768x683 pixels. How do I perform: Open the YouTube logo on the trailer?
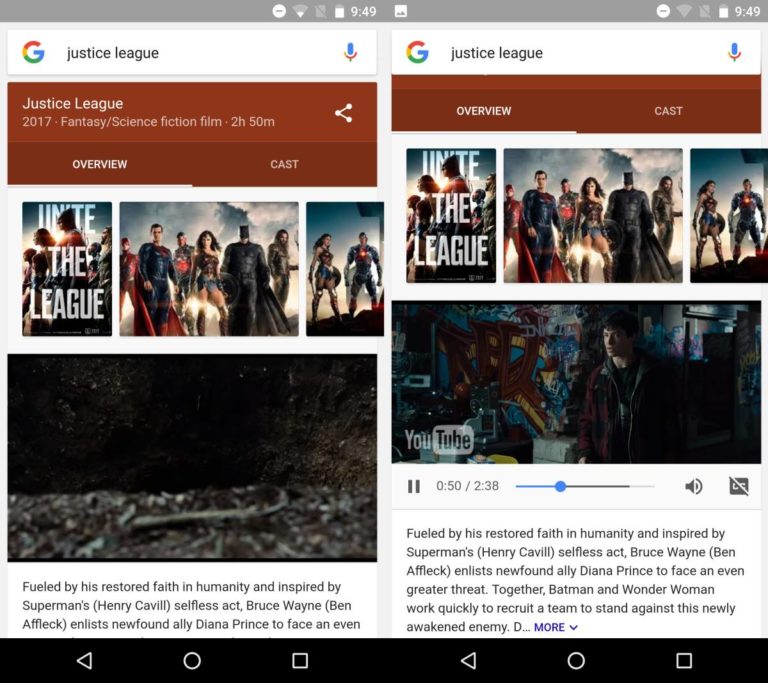[x=438, y=439]
